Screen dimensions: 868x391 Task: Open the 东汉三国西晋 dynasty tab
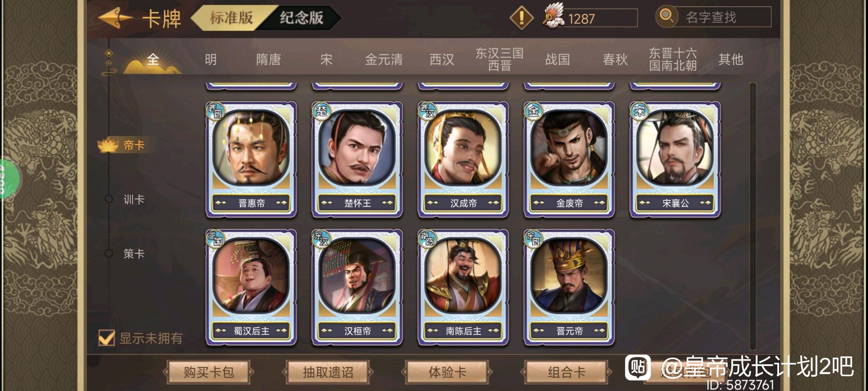click(500, 60)
